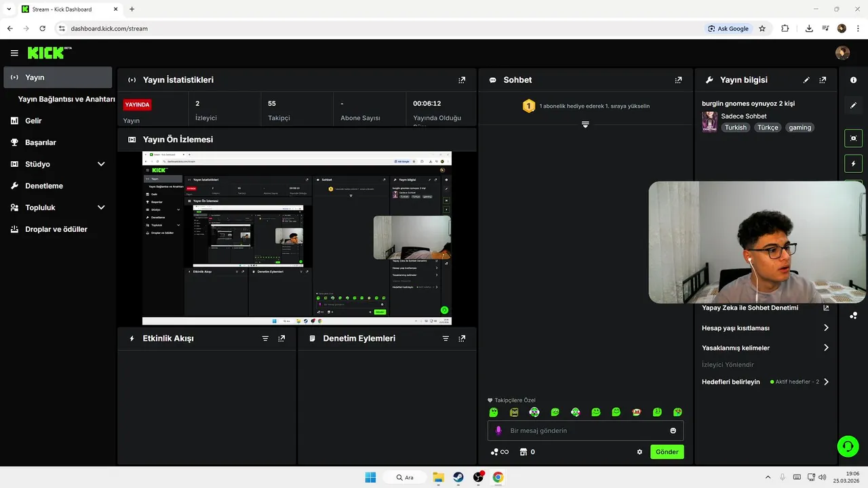Select Yayın in the sidebar

58,77
